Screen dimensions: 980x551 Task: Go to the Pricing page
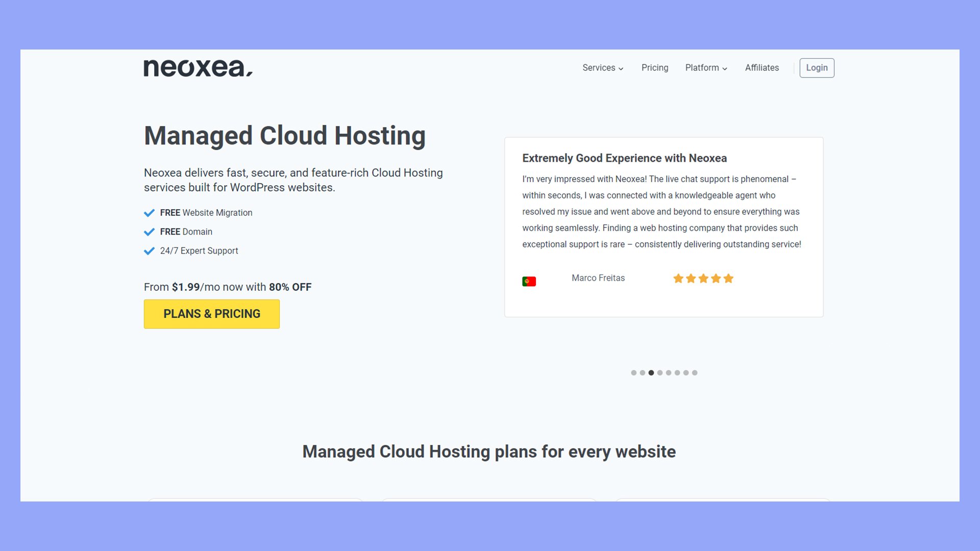[x=655, y=68]
